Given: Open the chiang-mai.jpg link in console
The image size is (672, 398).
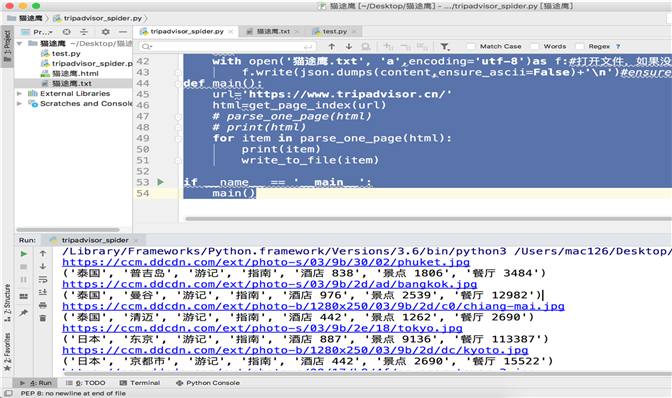Looking at the screenshot, I should click(x=313, y=306).
